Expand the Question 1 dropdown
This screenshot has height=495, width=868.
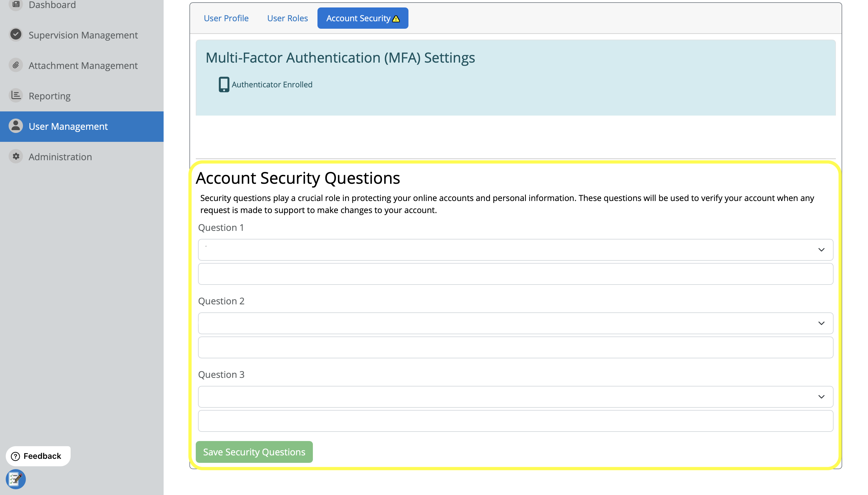(515, 250)
